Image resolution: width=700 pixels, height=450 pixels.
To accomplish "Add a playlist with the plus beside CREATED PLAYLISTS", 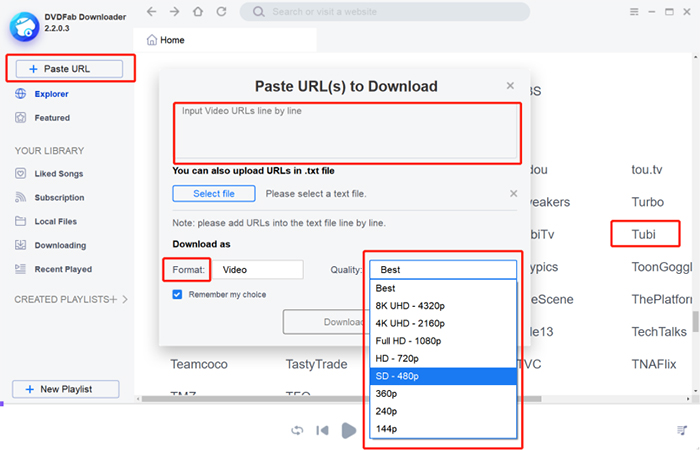I will coord(113,299).
